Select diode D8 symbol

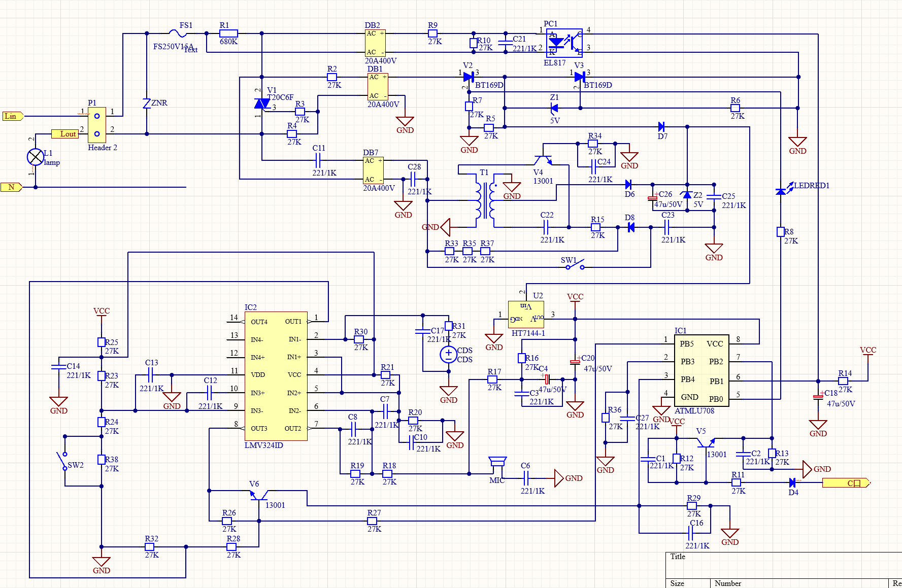click(631, 227)
